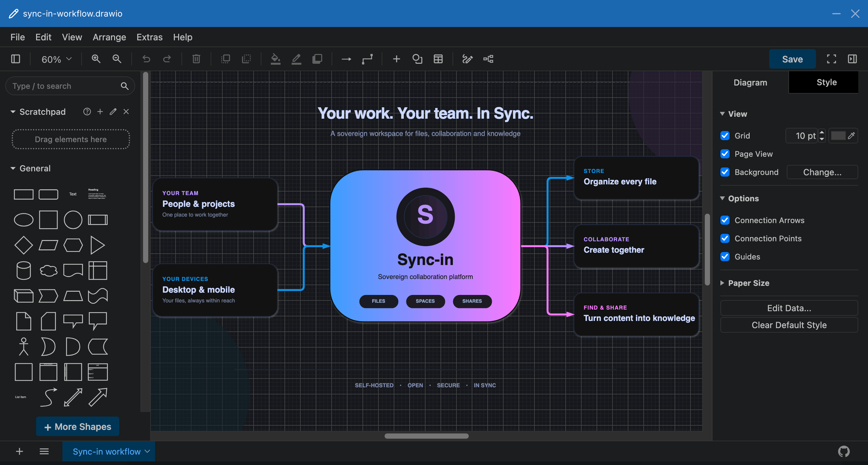Zoom out with the magnifier minus icon
868x465 pixels.
click(x=117, y=59)
